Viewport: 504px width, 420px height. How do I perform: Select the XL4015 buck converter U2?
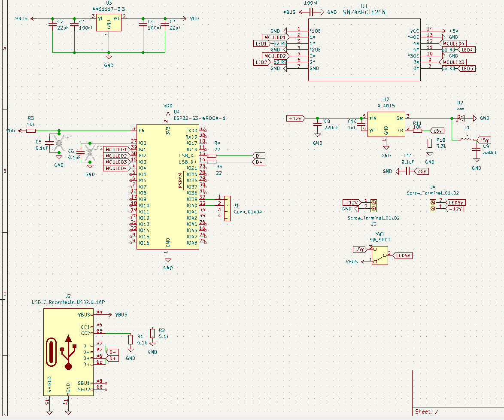386,125
